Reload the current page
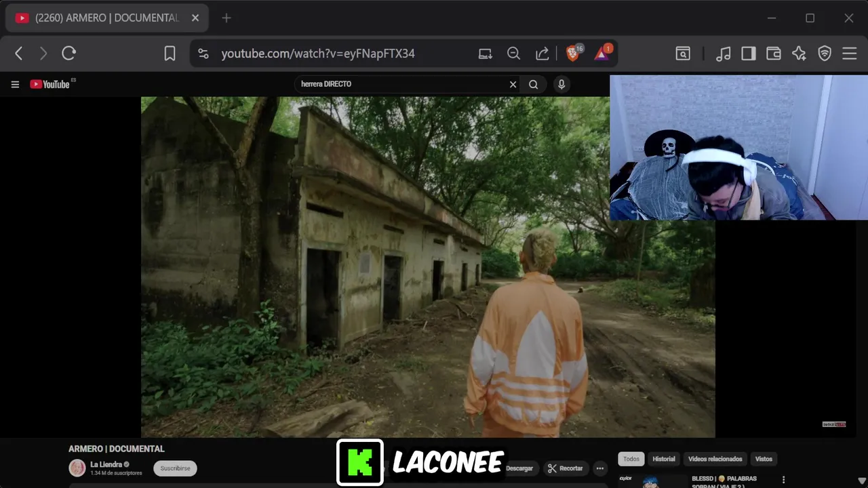Image resolution: width=868 pixels, height=488 pixels. pos(68,54)
